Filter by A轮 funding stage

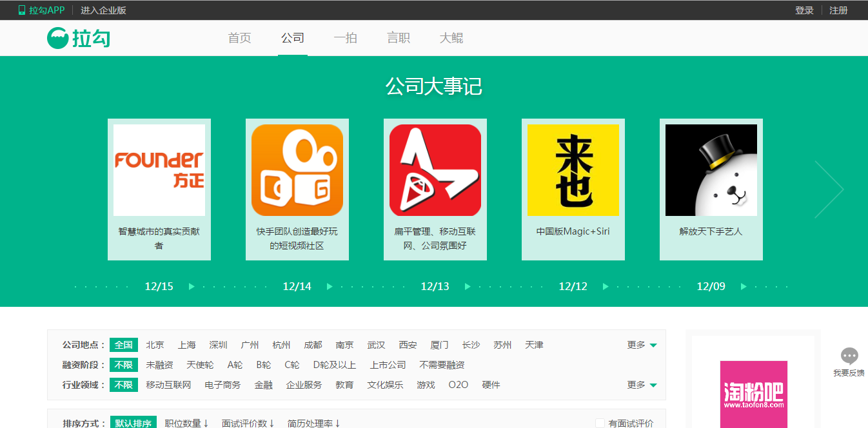pyautogui.click(x=235, y=365)
